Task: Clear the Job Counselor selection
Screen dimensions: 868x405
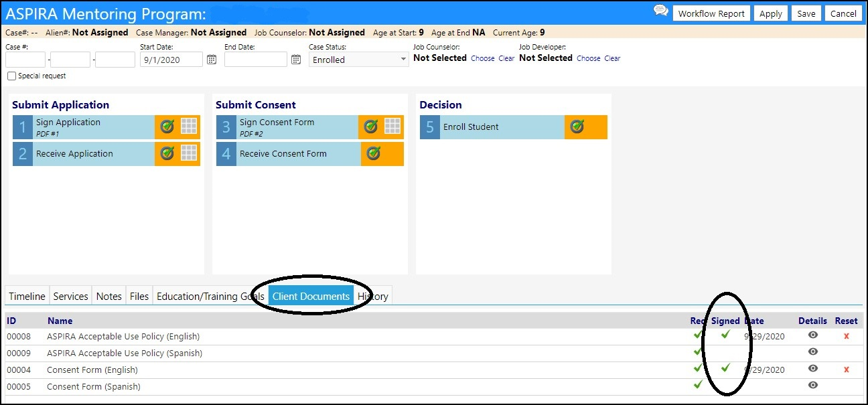Action: pos(506,58)
